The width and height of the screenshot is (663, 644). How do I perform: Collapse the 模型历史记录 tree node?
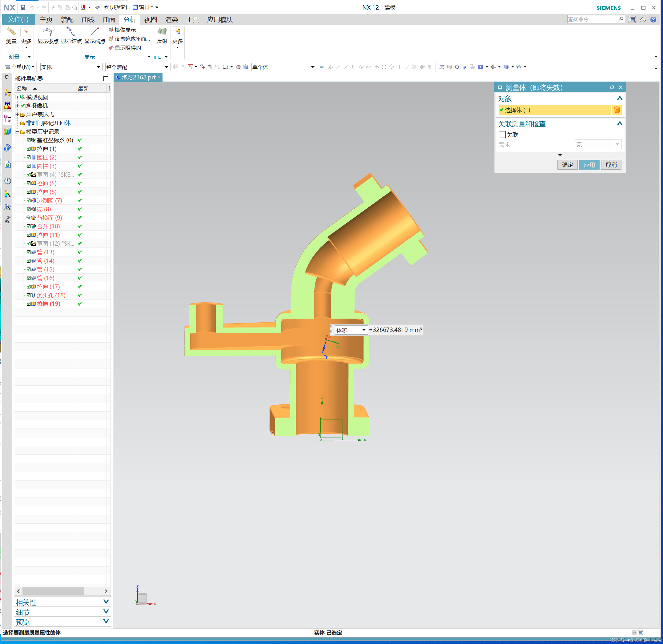click(17, 131)
